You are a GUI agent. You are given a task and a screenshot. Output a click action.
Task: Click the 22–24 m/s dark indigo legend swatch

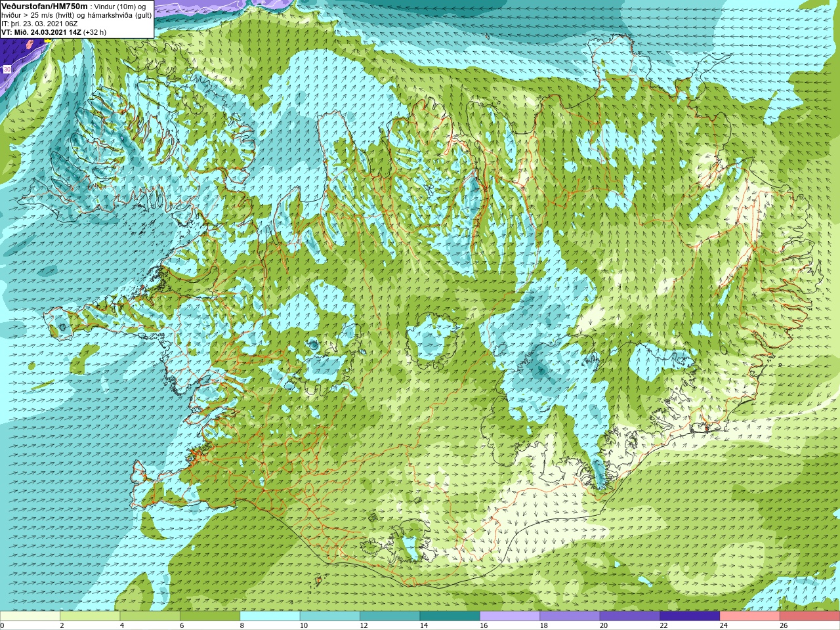pyautogui.click(x=690, y=616)
